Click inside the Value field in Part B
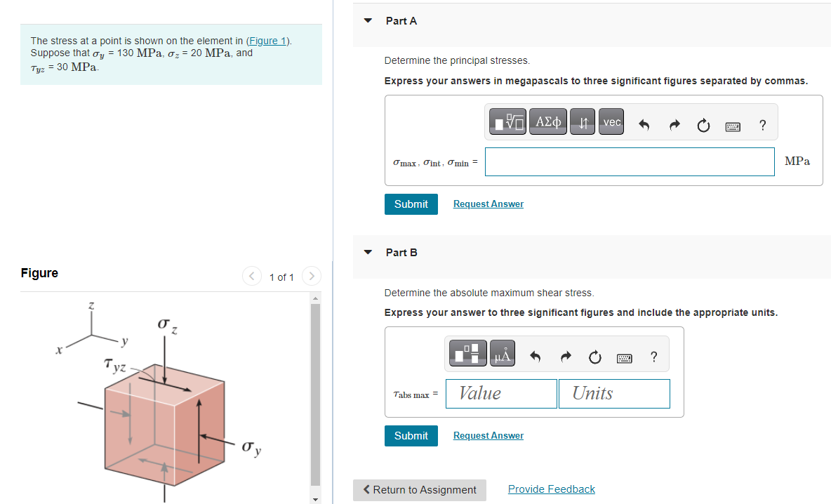 coord(501,393)
